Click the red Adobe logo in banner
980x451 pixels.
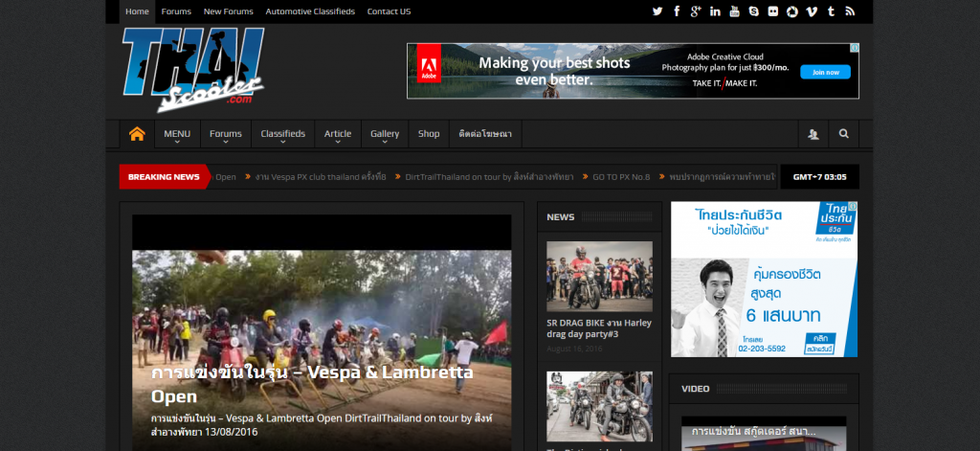[428, 62]
